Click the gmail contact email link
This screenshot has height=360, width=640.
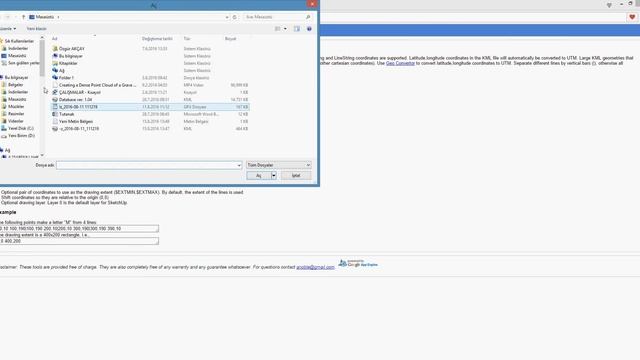315,267
